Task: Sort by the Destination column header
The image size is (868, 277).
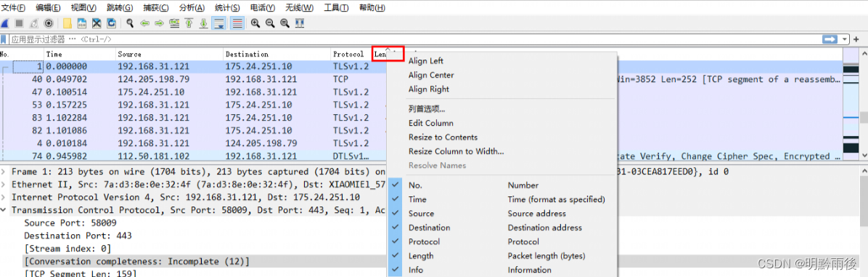Action: pyautogui.click(x=277, y=55)
